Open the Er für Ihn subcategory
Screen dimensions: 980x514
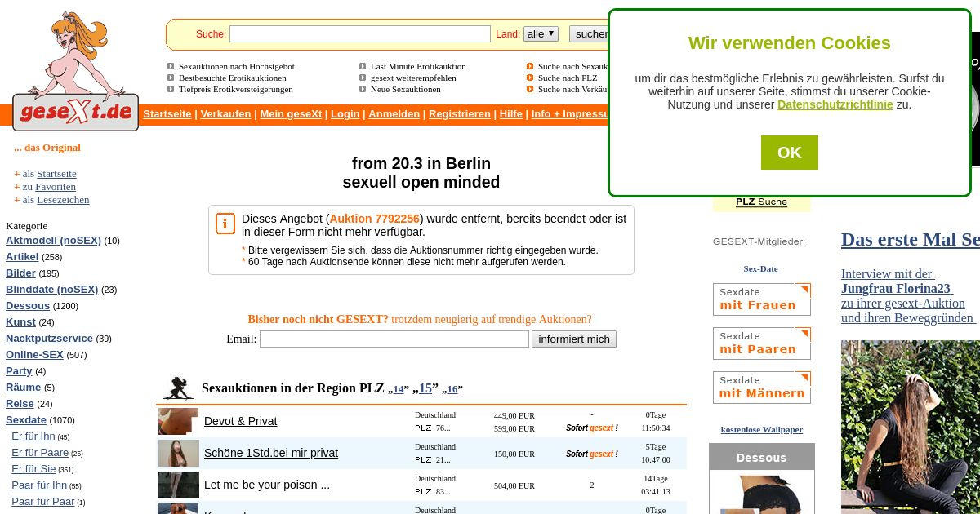pos(33,436)
